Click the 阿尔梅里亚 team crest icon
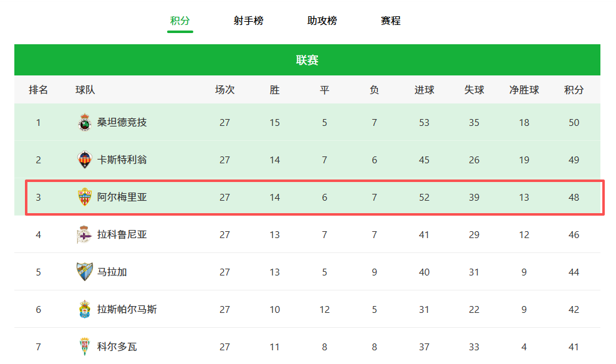 tap(84, 198)
